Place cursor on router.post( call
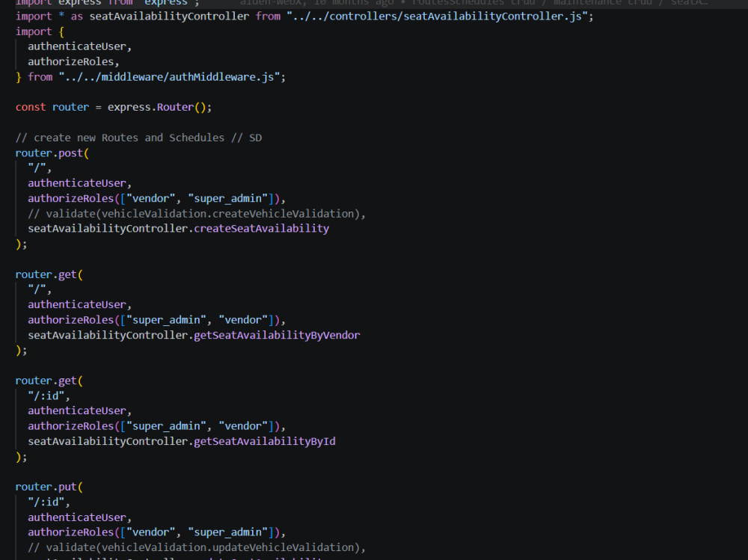 click(x=52, y=153)
